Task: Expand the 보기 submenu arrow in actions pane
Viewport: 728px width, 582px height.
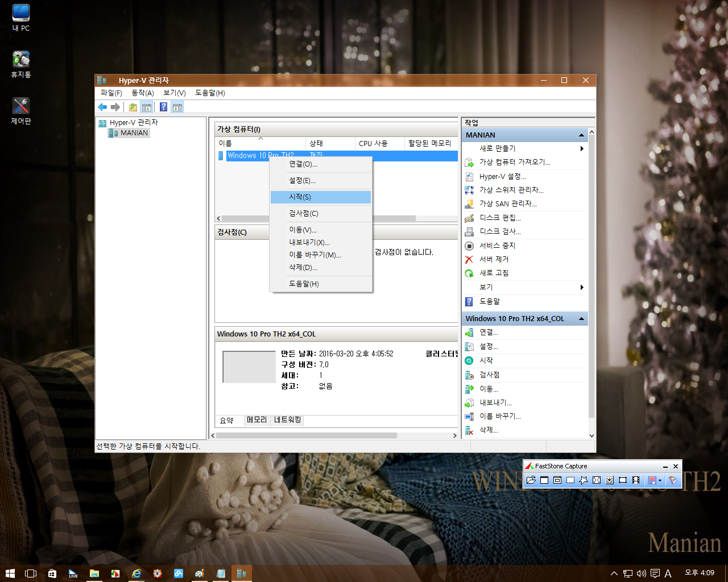Action: click(582, 288)
